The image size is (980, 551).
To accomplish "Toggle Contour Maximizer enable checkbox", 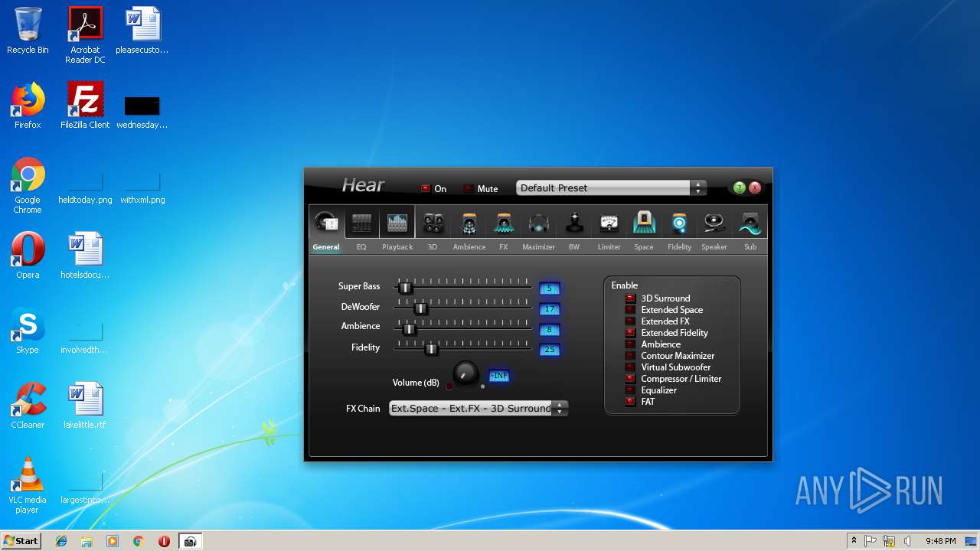I will click(630, 356).
